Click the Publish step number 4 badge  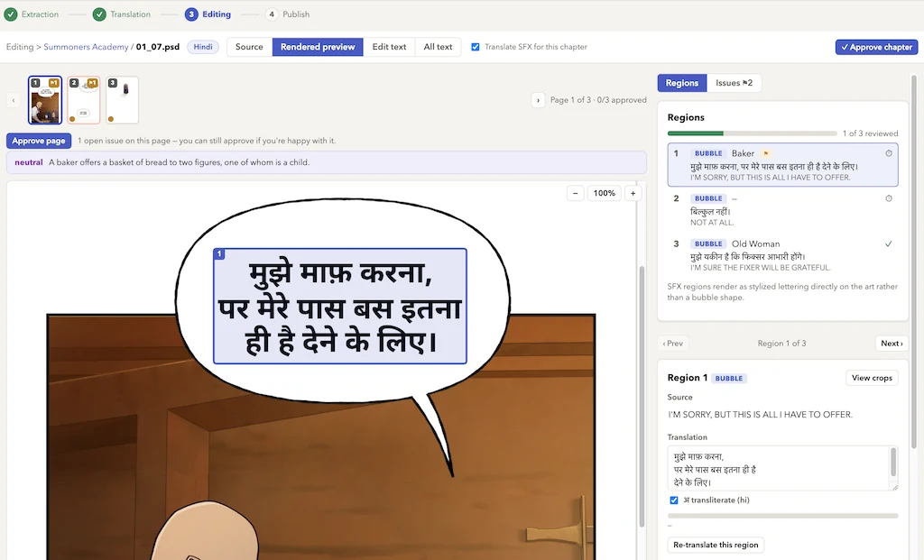(272, 14)
